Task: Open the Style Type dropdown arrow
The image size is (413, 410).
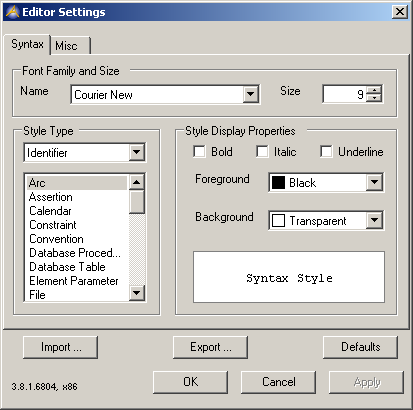Action: [137, 152]
